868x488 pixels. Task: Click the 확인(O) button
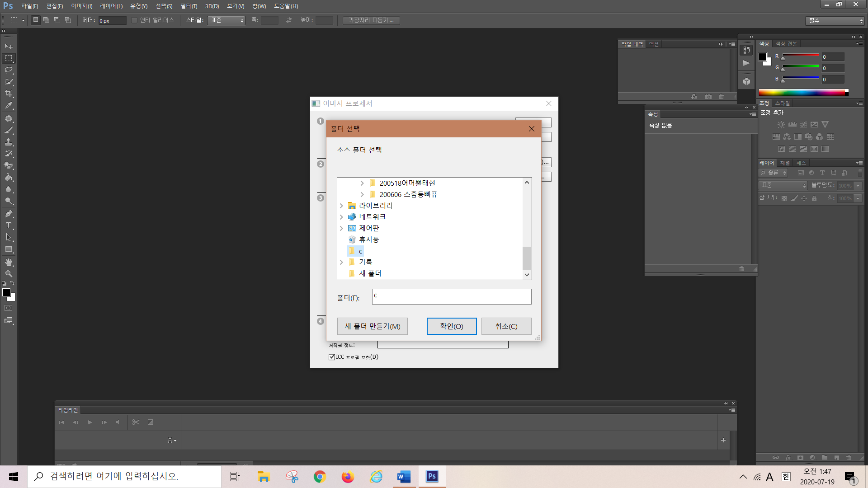[451, 326]
